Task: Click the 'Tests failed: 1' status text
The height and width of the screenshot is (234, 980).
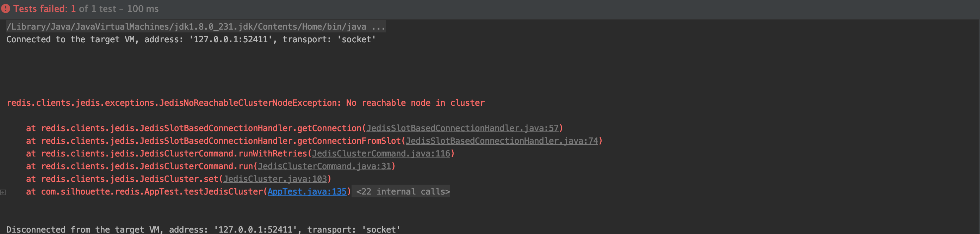Action: tap(44, 9)
